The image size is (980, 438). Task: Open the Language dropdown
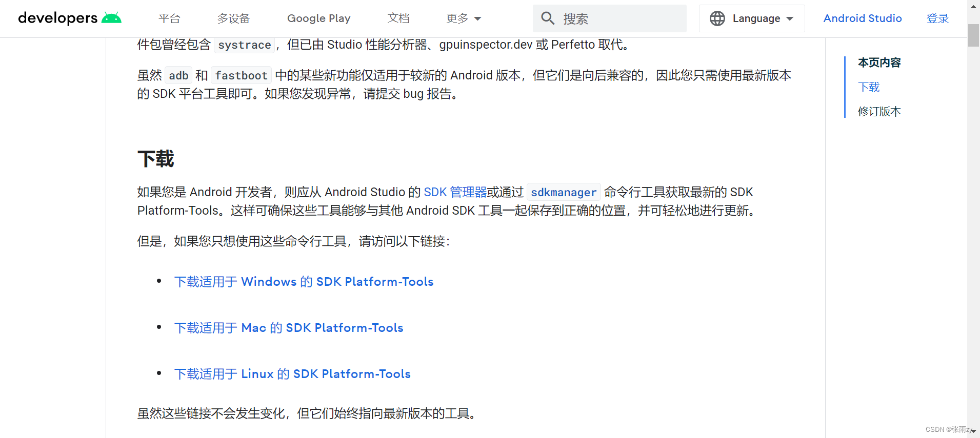coord(752,18)
